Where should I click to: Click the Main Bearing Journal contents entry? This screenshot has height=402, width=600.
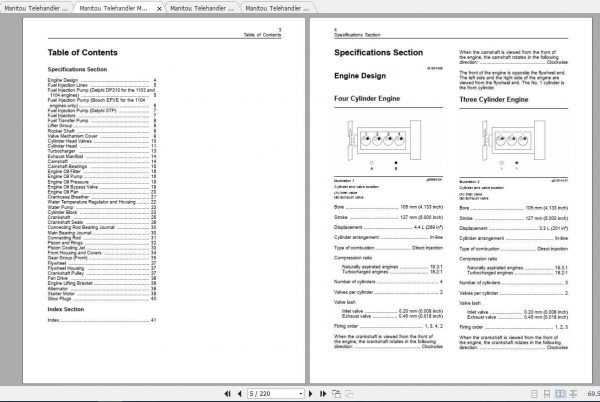(102, 233)
